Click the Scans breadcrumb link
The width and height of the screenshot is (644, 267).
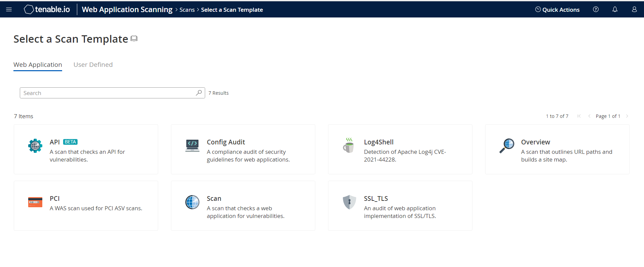[x=187, y=10]
